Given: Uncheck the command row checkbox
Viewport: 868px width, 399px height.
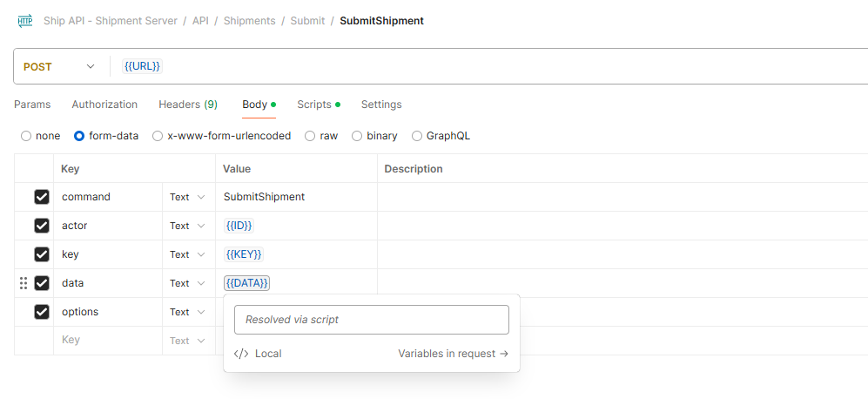Looking at the screenshot, I should coord(42,197).
